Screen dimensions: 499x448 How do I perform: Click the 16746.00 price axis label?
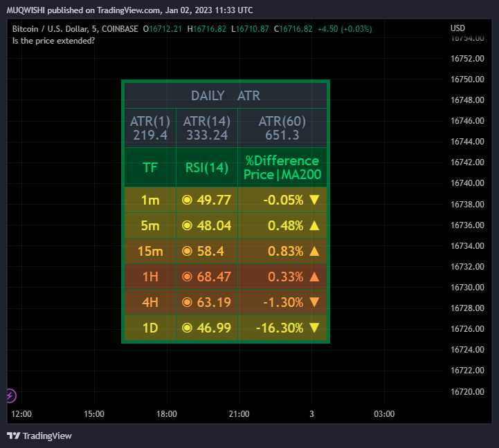pyautogui.click(x=467, y=121)
